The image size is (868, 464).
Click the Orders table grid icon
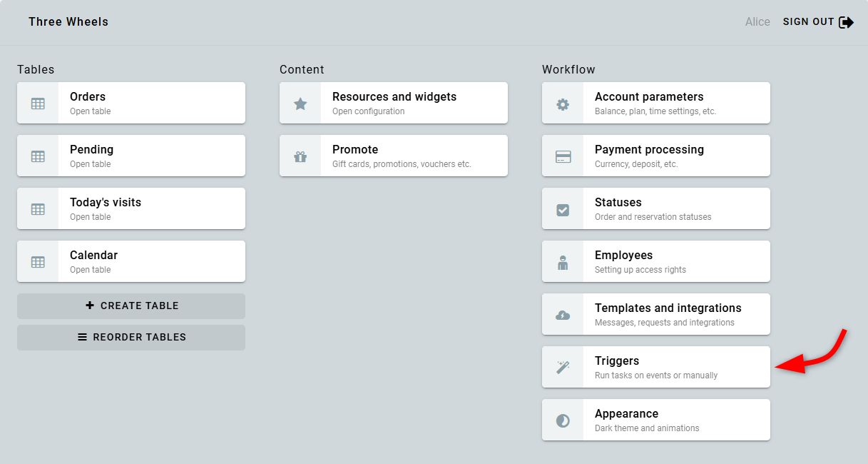(38, 104)
